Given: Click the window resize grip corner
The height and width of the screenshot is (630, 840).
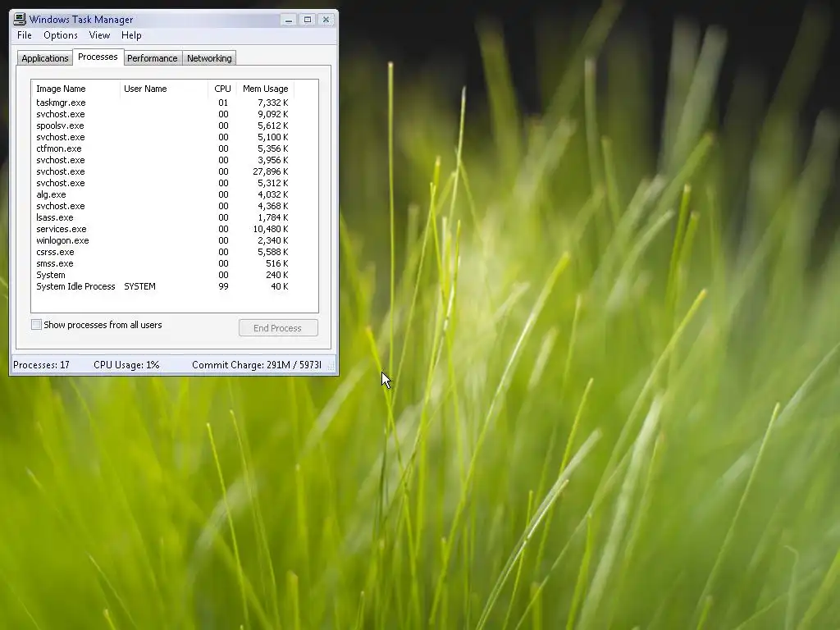Looking at the screenshot, I should point(331,366).
